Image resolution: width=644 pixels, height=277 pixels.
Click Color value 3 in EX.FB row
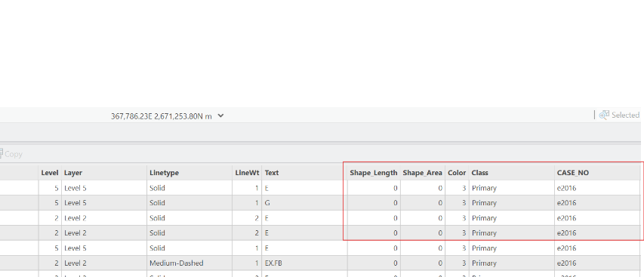click(457, 263)
